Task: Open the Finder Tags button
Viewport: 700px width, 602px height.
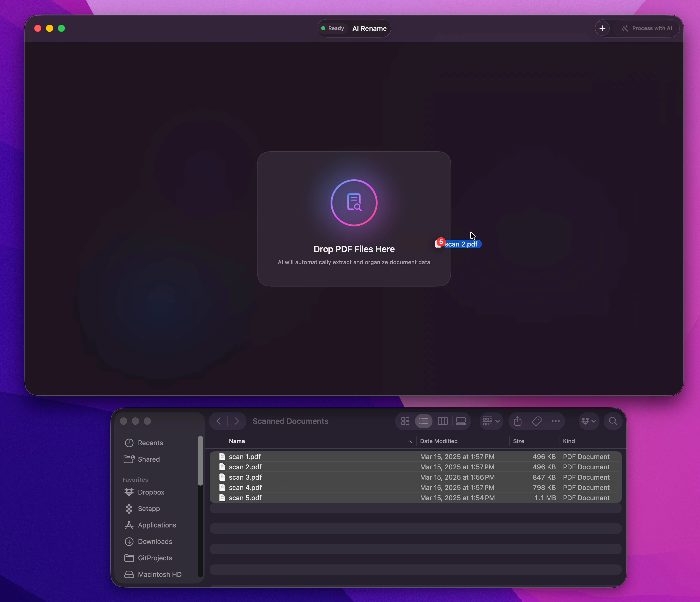Action: [537, 421]
